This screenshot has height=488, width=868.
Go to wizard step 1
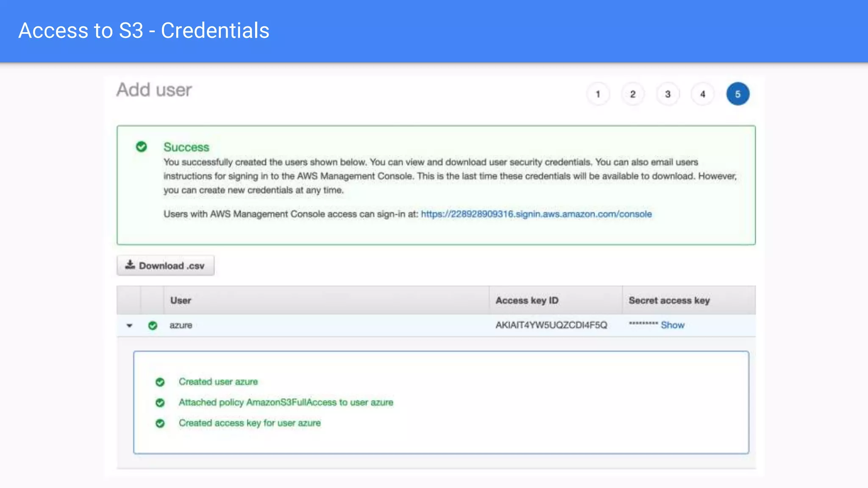(x=598, y=94)
